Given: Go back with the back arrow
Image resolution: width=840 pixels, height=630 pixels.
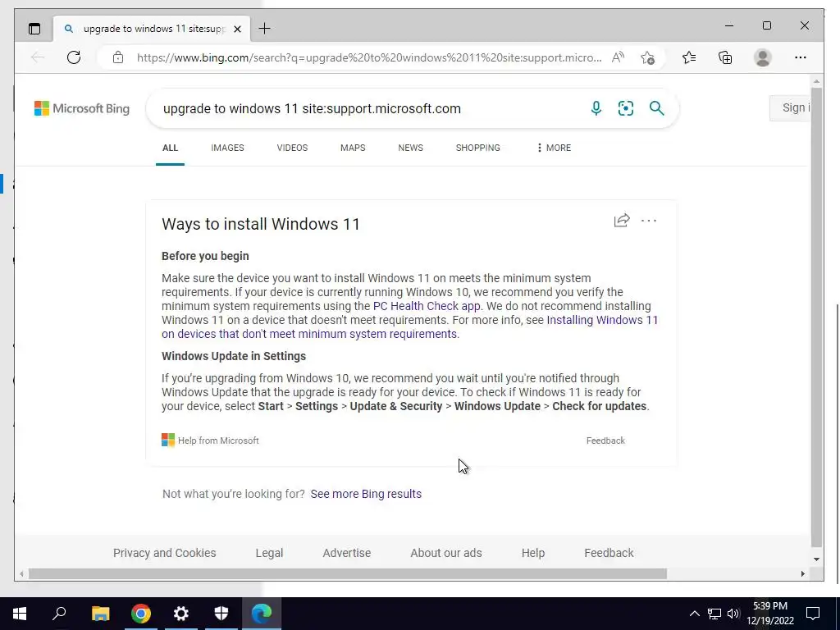Looking at the screenshot, I should [x=38, y=57].
